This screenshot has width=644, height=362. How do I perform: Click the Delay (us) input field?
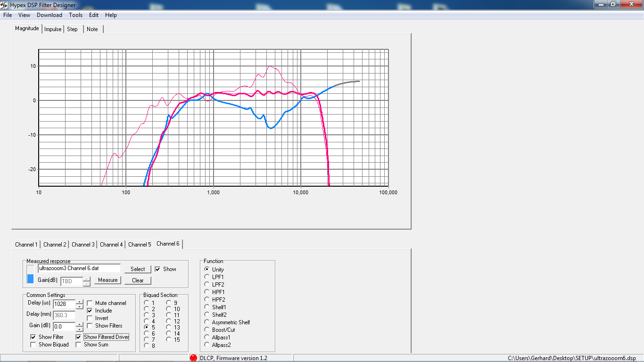pos(64,304)
